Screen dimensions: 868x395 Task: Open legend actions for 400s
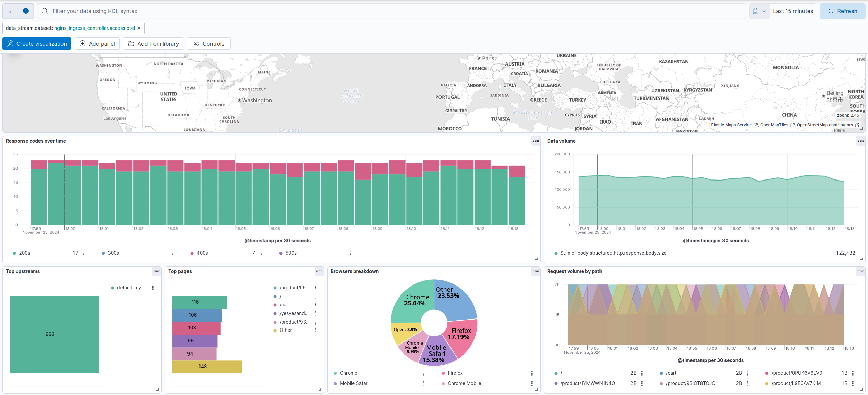coord(262,253)
